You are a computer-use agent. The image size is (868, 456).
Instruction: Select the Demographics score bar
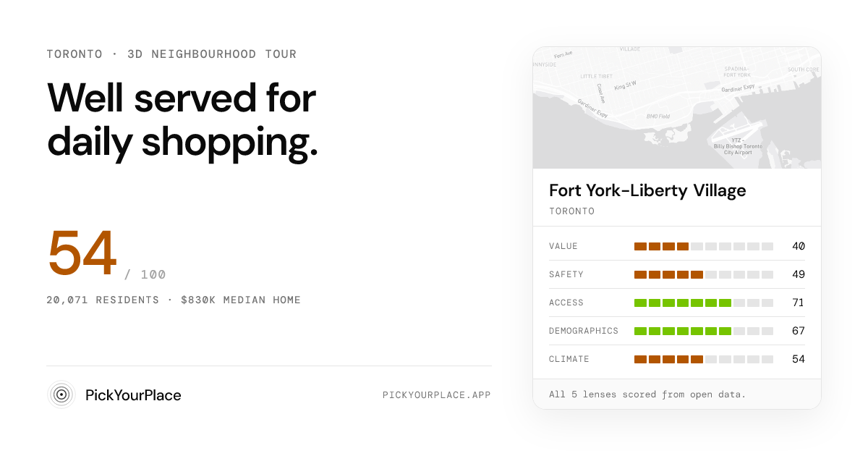click(x=704, y=331)
